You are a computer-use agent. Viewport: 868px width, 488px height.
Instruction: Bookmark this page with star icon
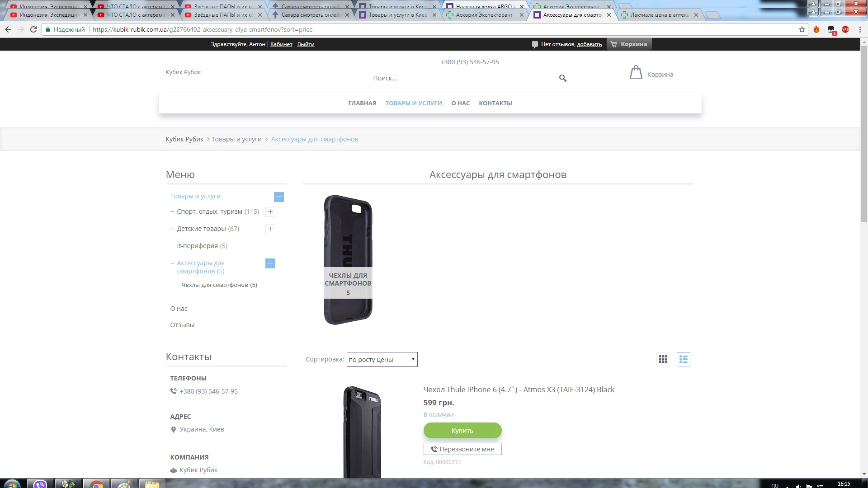tap(802, 29)
